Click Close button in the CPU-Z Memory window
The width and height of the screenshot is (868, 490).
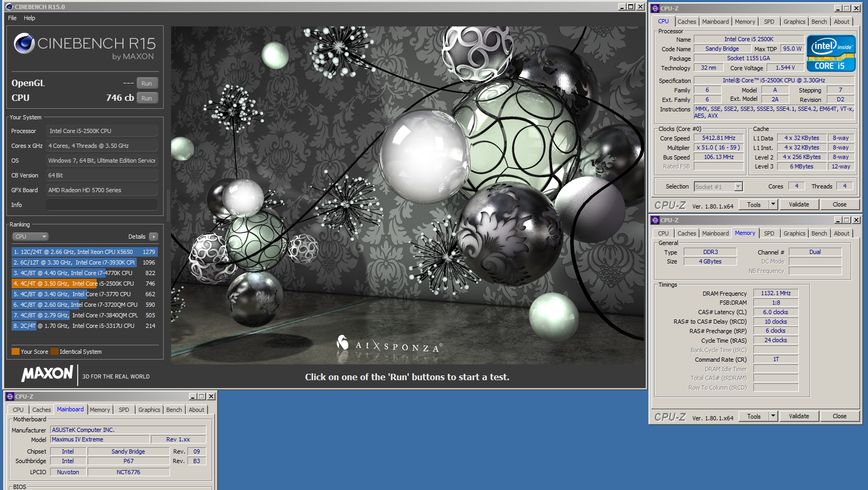tap(839, 416)
